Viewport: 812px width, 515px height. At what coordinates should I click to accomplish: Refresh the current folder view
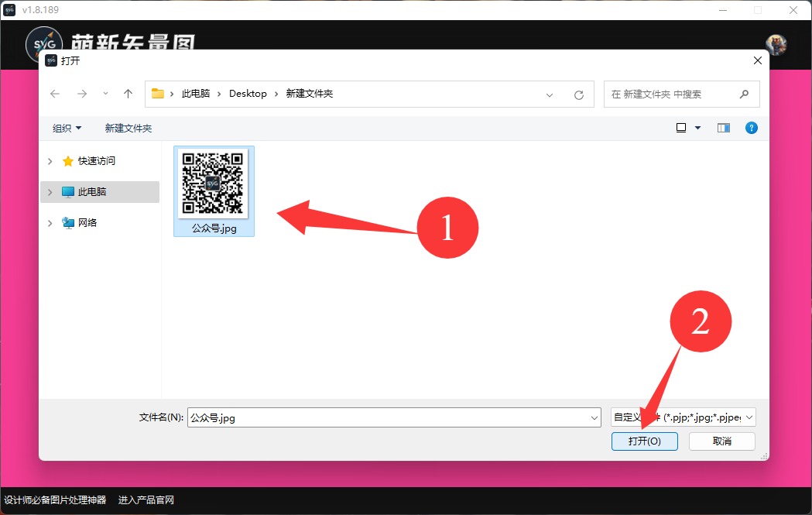coord(578,94)
